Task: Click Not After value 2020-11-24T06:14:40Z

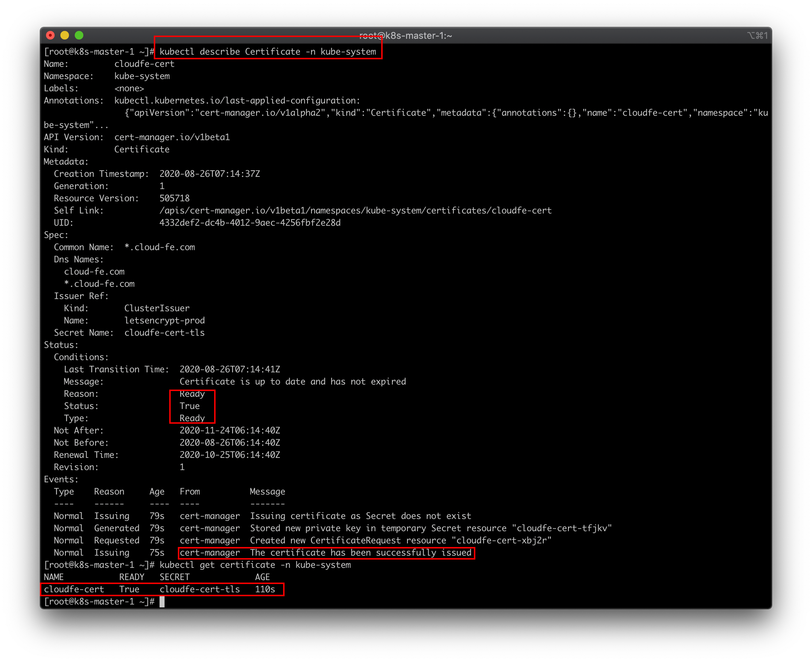Action: tap(230, 431)
